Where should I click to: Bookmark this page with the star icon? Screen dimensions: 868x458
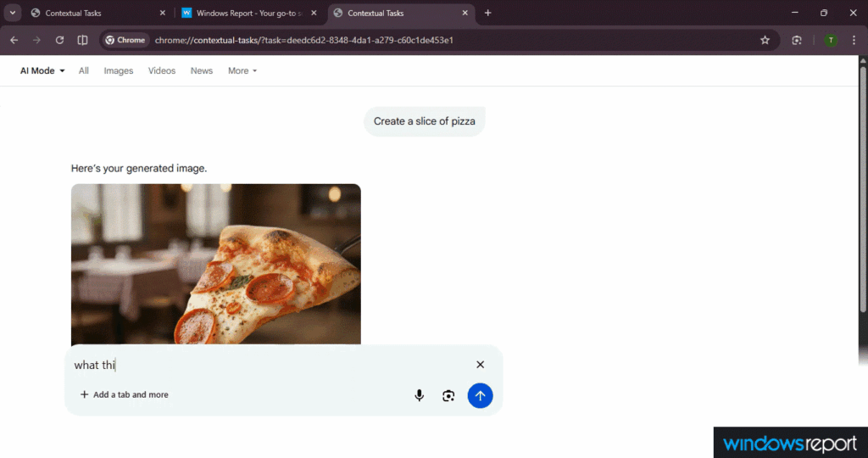765,40
